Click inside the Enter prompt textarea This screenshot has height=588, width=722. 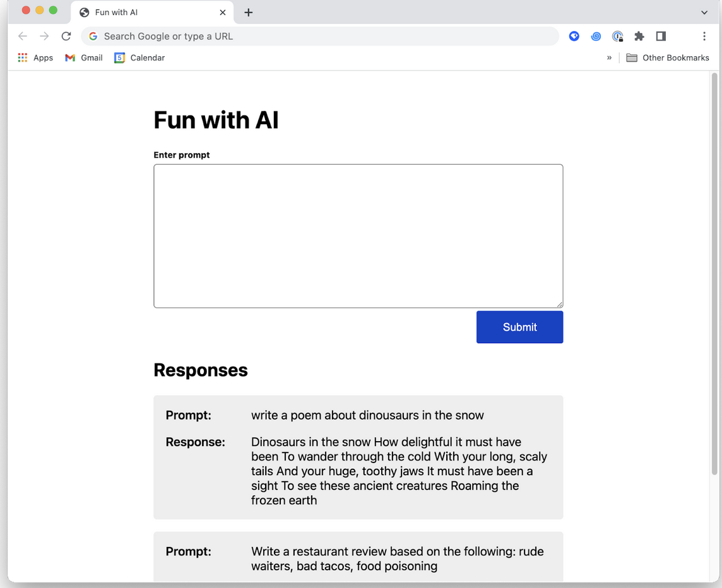coord(358,236)
